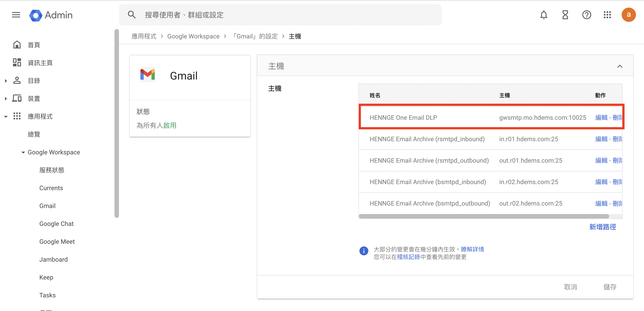The image size is (644, 311).
Task: Click the search users and settings field
Action: (280, 15)
